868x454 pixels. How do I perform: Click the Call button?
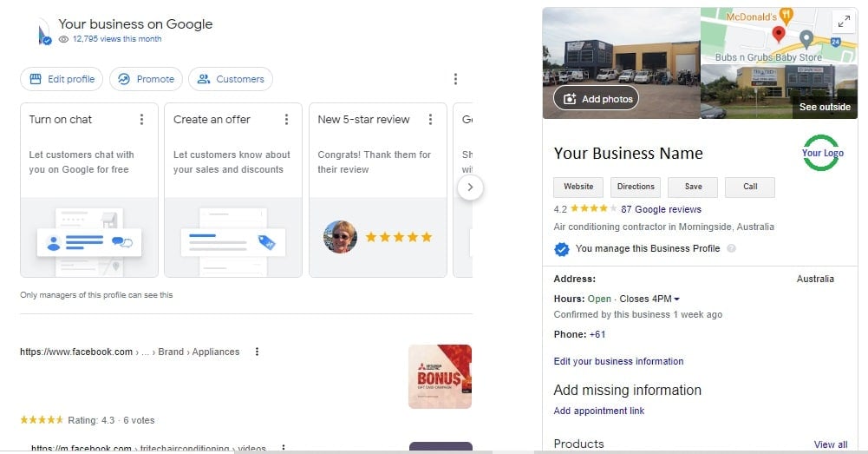point(750,187)
